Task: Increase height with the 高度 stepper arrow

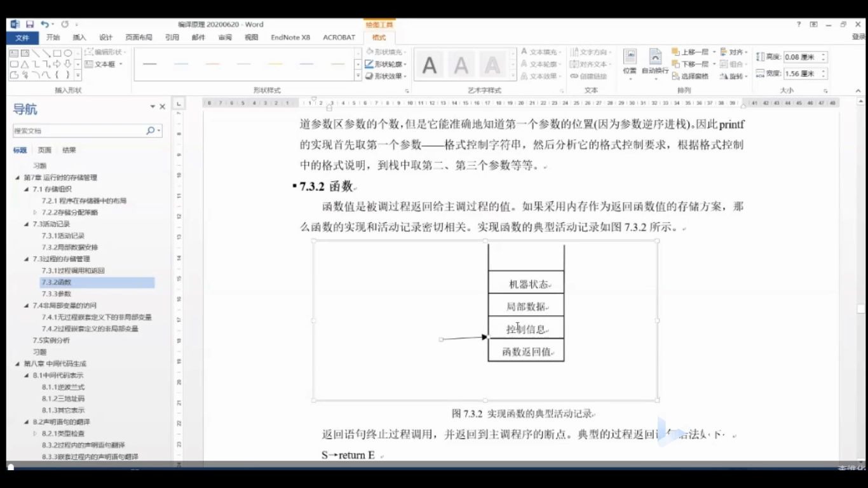Action: tap(824, 54)
